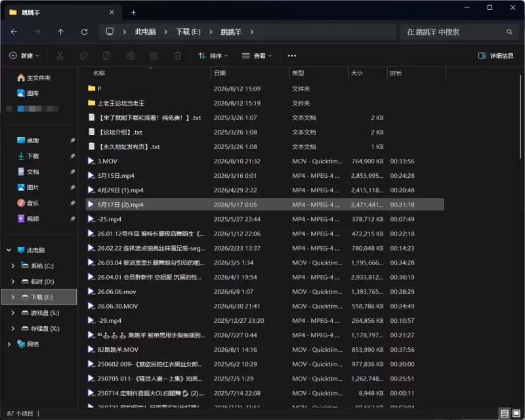Click the Share toolbar icon

tap(154, 56)
